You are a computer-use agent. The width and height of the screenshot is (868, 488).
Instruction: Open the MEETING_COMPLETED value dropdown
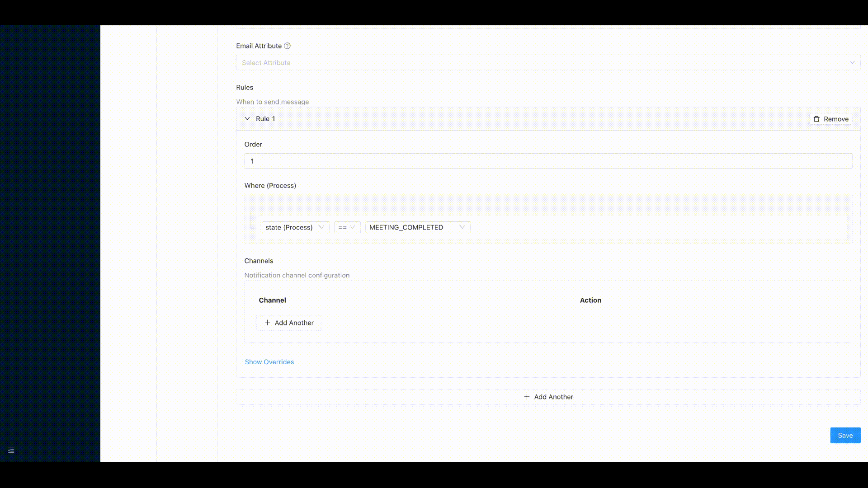tap(417, 227)
